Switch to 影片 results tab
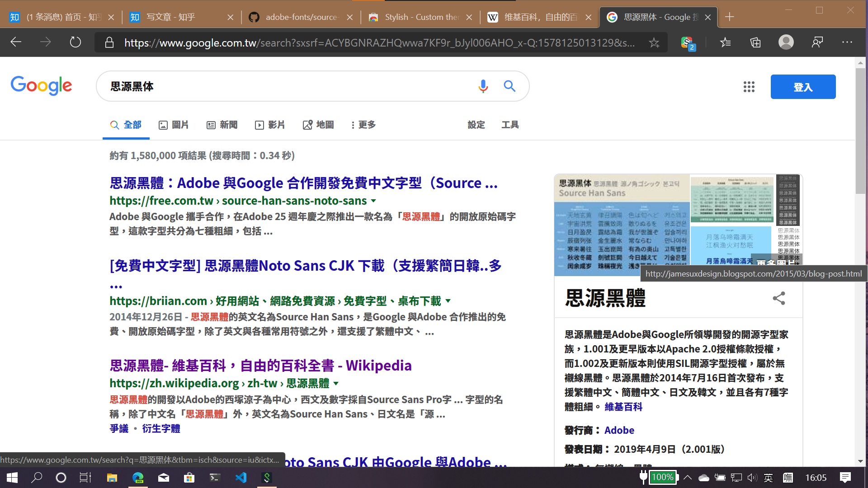The width and height of the screenshot is (868, 488). coord(270,125)
